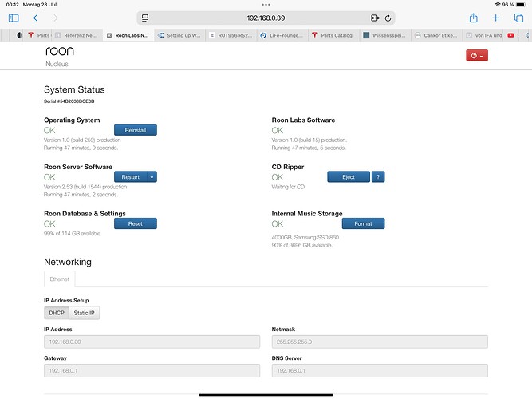This screenshot has height=399, width=532.
Task: Show the tab overview
Action: pyautogui.click(x=518, y=18)
